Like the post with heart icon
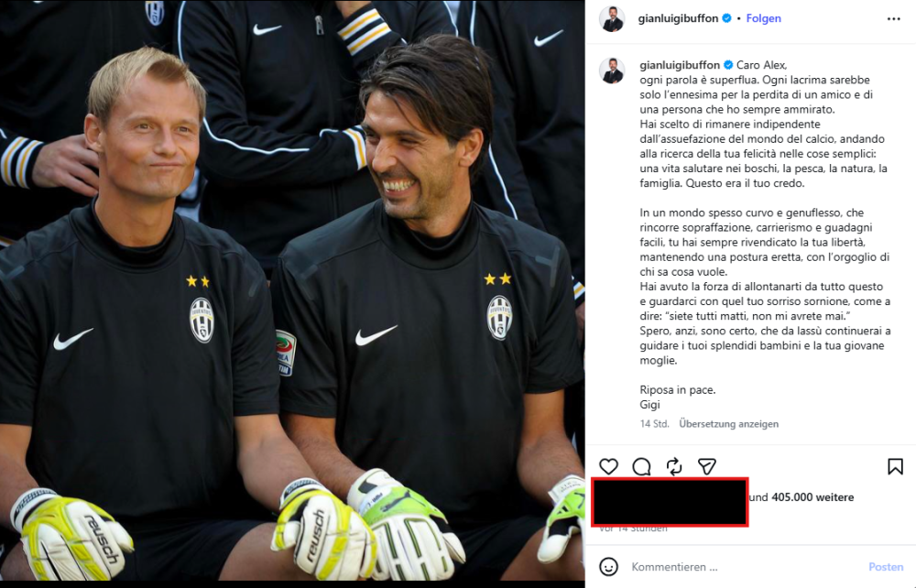The width and height of the screenshot is (916, 588). (x=608, y=466)
